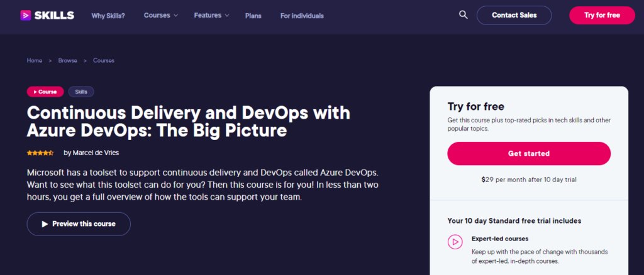Go to Home breadcrumb link
This screenshot has height=275, width=644.
point(35,60)
